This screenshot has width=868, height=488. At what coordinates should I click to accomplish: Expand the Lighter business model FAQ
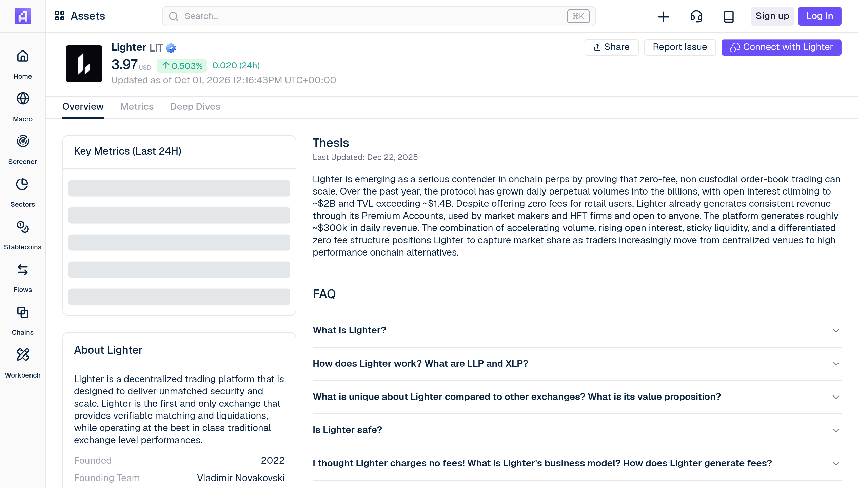click(577, 463)
